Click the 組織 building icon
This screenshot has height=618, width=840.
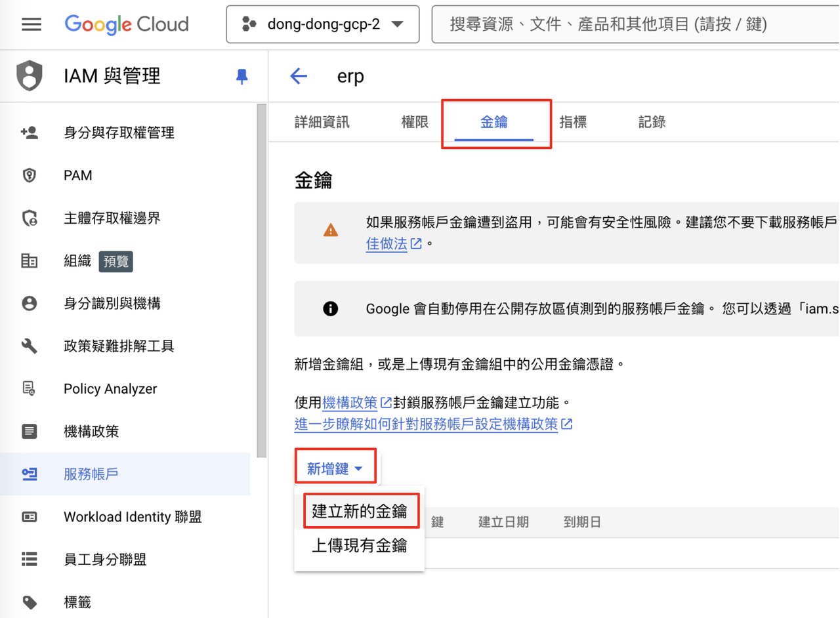point(30,261)
